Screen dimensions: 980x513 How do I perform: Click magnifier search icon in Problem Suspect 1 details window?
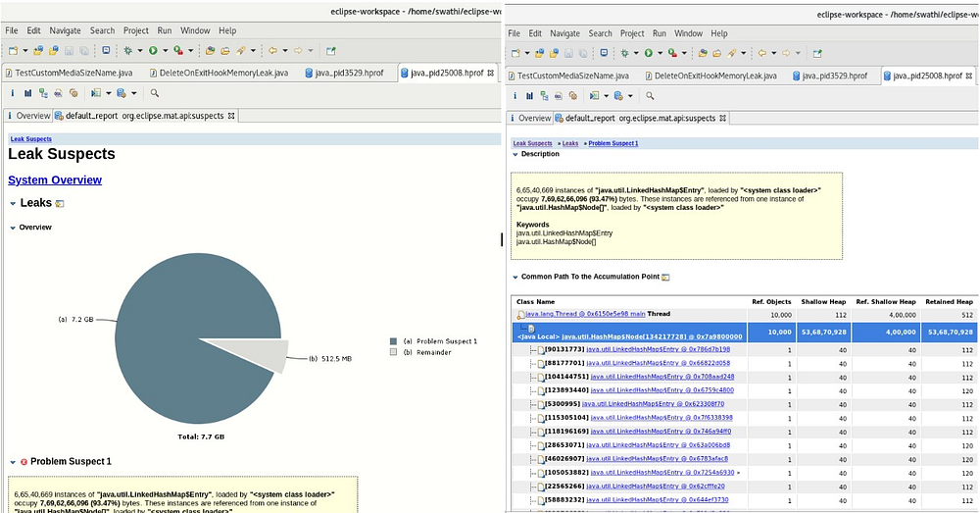650,96
